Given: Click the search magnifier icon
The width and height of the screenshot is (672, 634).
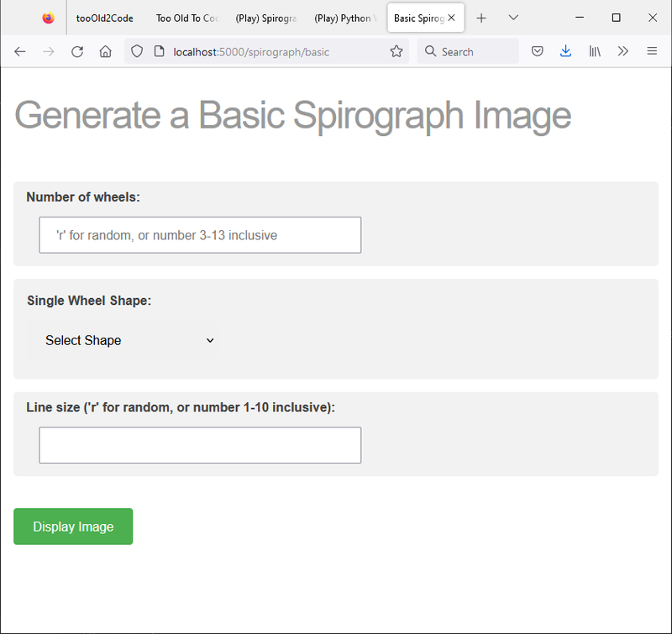Looking at the screenshot, I should pos(430,51).
